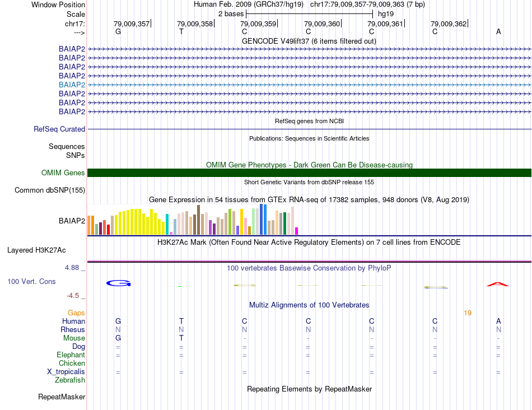Click the Human Feb. 2009 assembly position header
The height and width of the screenshot is (410, 532).
tap(309, 4)
